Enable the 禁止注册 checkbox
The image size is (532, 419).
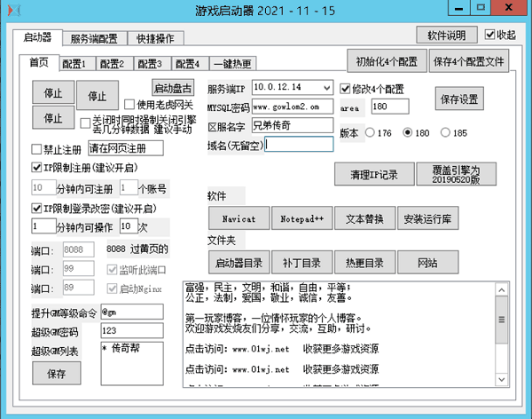coord(36,148)
